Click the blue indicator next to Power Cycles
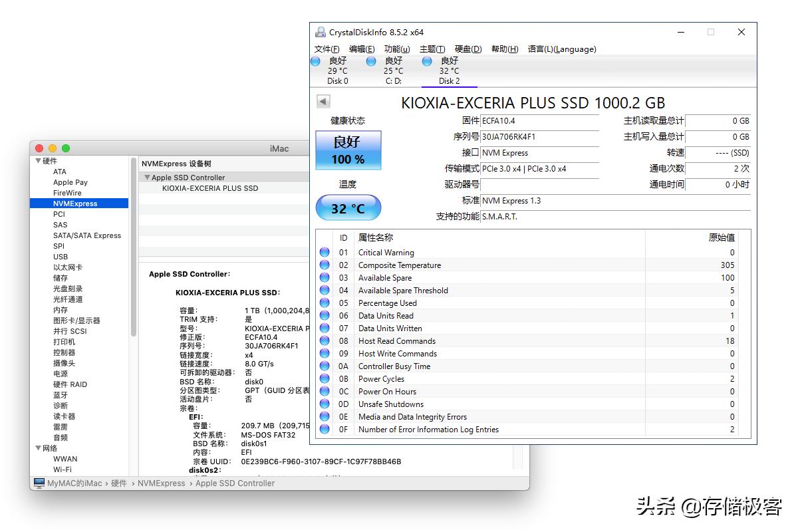This screenshot has height=532, width=798. click(x=325, y=379)
